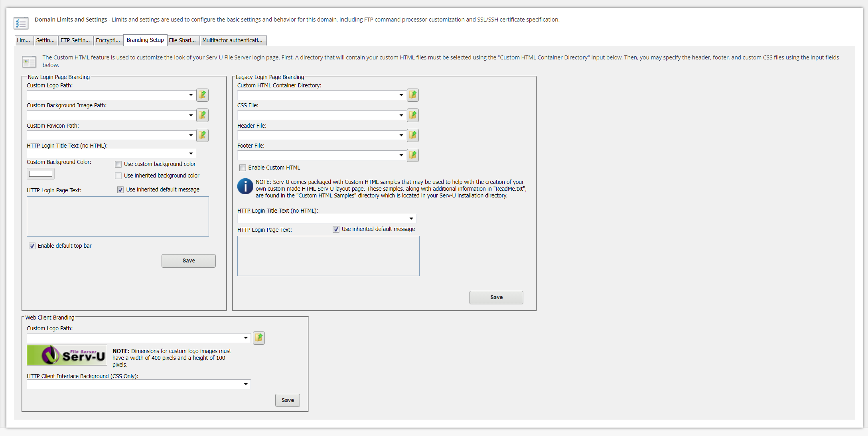This screenshot has width=868, height=436.
Task: Open file picker for Footer File
Action: [x=413, y=155]
